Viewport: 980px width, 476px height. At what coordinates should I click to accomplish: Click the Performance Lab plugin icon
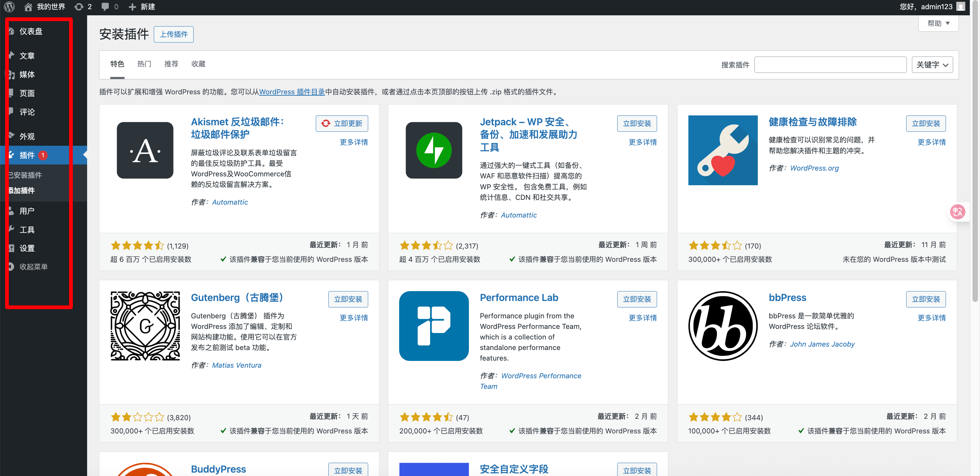click(434, 326)
